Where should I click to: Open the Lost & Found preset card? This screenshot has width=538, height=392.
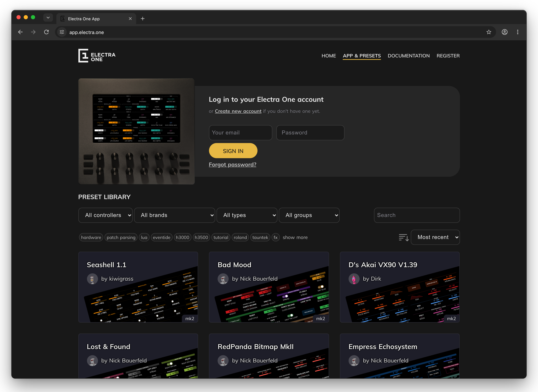[138, 356]
